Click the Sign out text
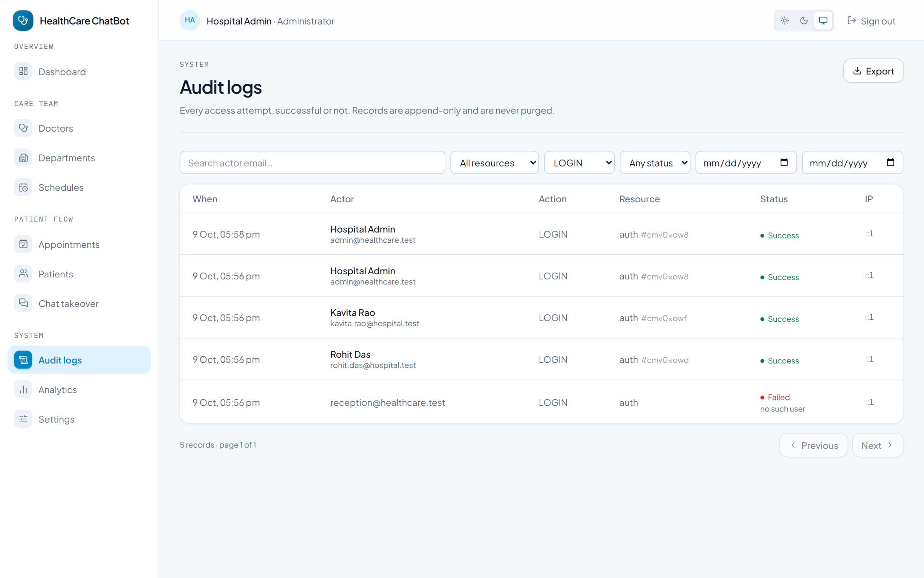The image size is (924, 578). 878,21
